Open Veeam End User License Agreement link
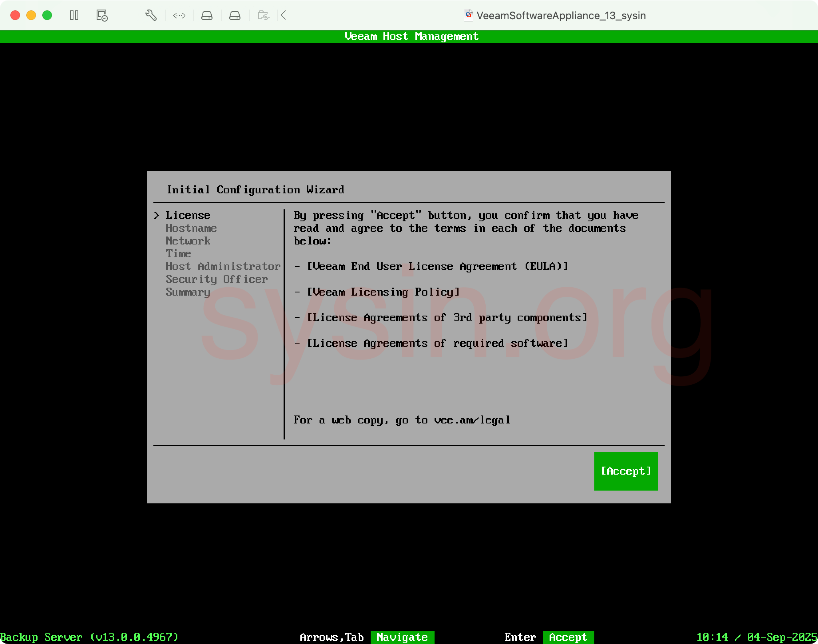 437,266
